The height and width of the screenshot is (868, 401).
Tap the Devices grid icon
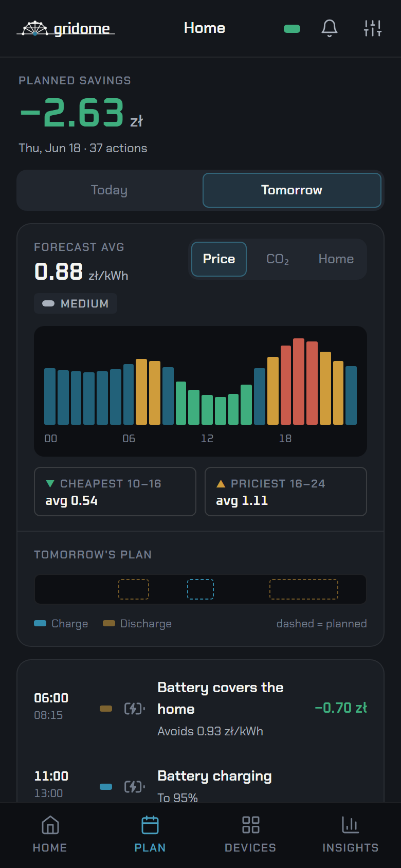[x=250, y=825]
